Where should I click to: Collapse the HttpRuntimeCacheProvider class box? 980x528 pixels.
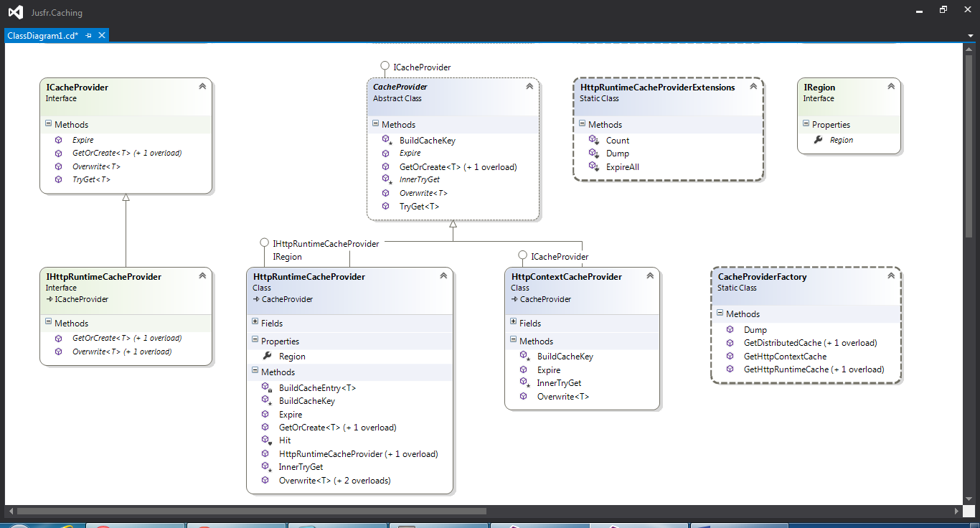click(443, 275)
